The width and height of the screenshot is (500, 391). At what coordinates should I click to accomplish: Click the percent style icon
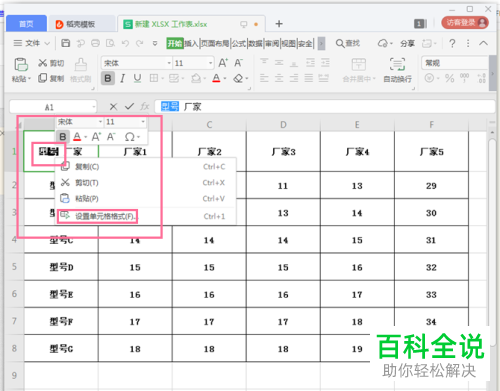point(449,78)
